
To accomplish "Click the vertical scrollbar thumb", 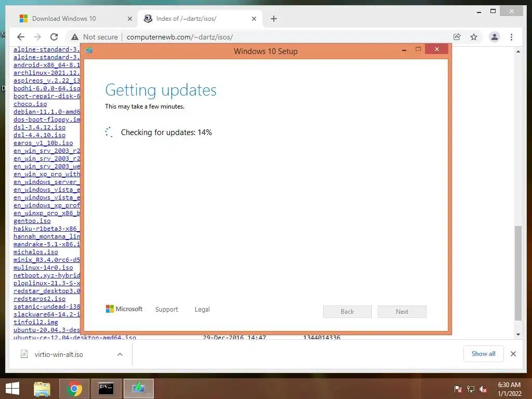I will click(518, 273).
